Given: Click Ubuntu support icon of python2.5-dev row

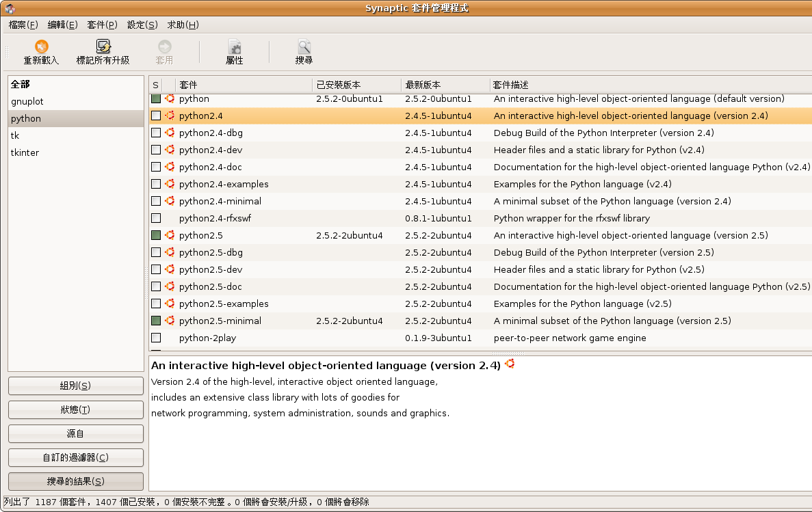Looking at the screenshot, I should pos(170,269).
